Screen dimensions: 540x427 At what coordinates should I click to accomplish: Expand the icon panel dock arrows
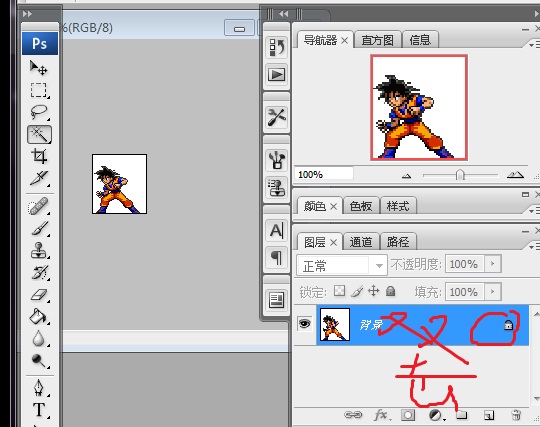(x=283, y=14)
